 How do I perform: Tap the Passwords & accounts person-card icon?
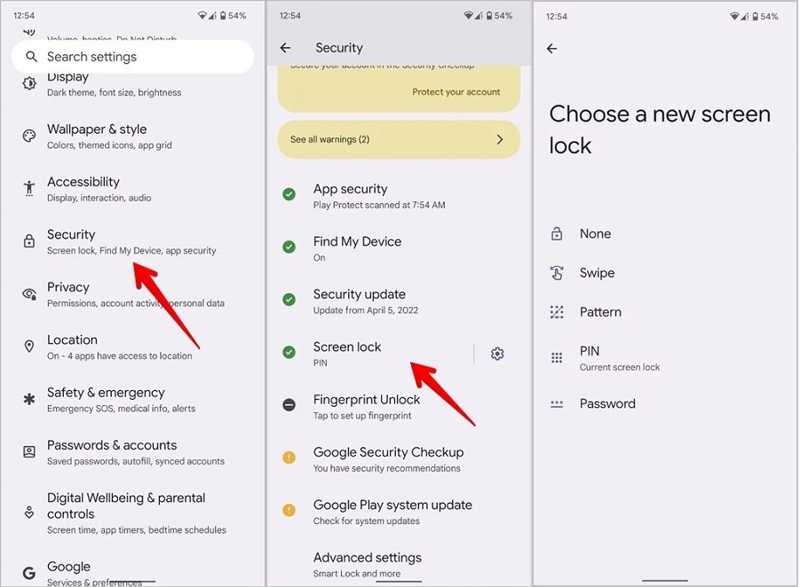pyautogui.click(x=30, y=451)
